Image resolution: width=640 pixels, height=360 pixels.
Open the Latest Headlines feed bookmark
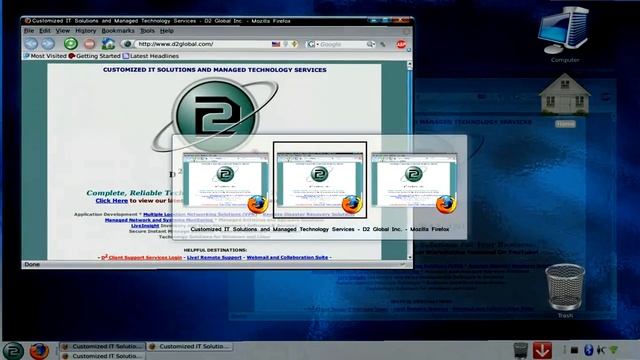151,56
